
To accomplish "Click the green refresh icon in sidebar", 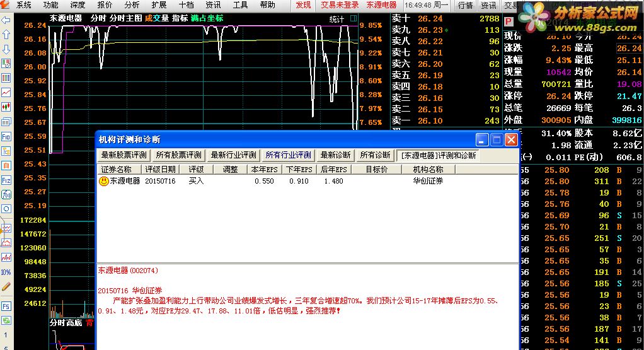I will coord(6,321).
